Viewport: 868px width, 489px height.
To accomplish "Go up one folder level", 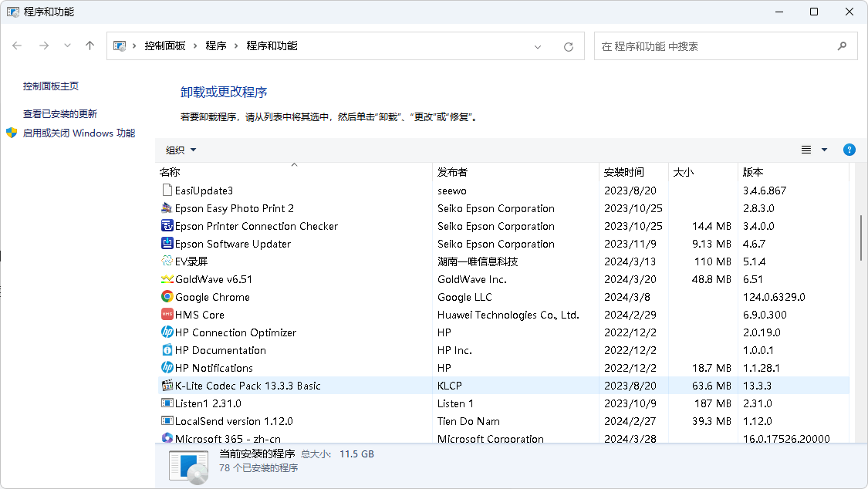I will pos(90,46).
